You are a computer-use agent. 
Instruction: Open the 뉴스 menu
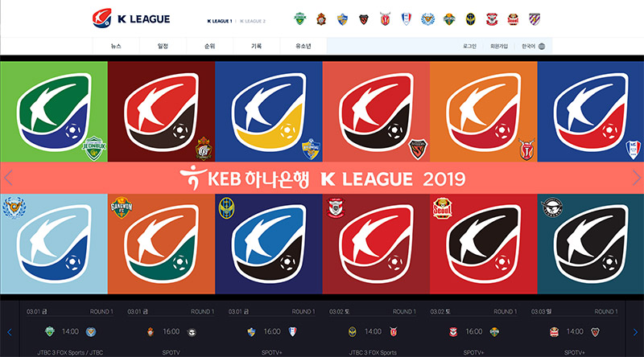pos(116,46)
